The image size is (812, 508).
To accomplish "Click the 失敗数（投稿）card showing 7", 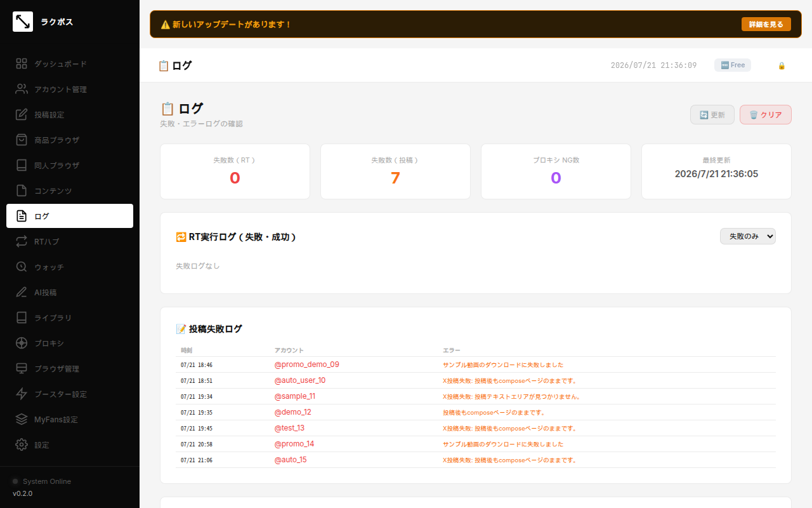I will click(395, 171).
